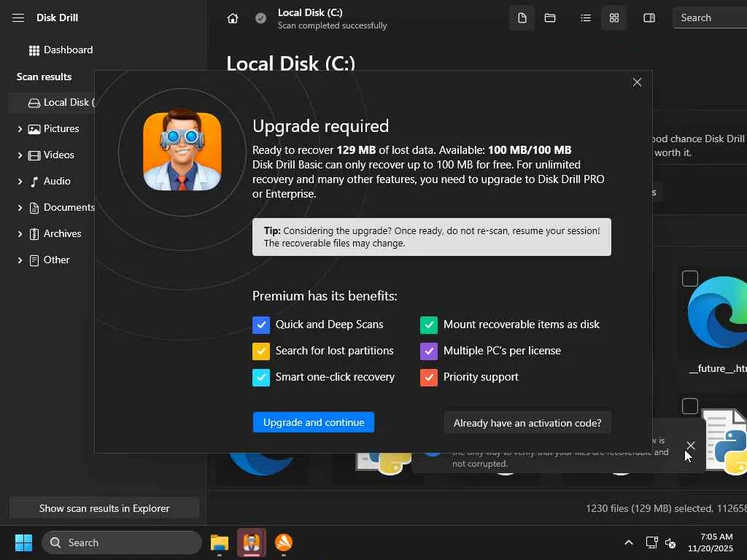Expand the Archives category
This screenshot has width=747, height=560.
[20, 234]
